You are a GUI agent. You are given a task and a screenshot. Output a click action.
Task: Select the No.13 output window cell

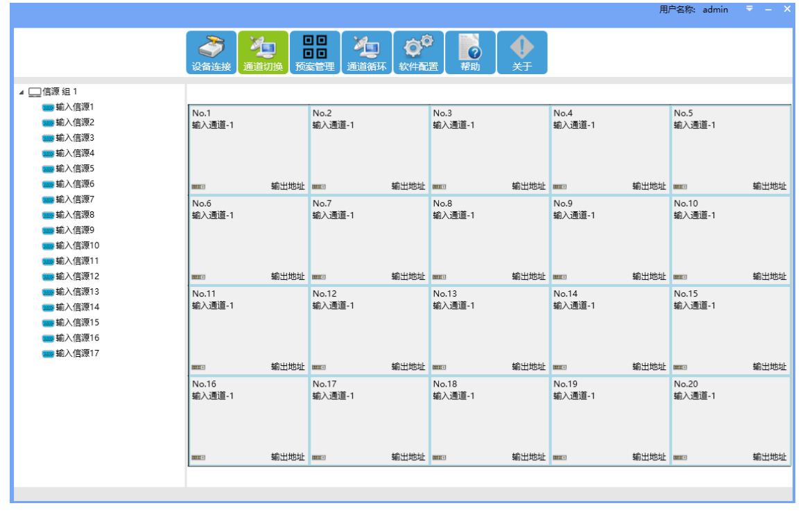click(x=490, y=333)
